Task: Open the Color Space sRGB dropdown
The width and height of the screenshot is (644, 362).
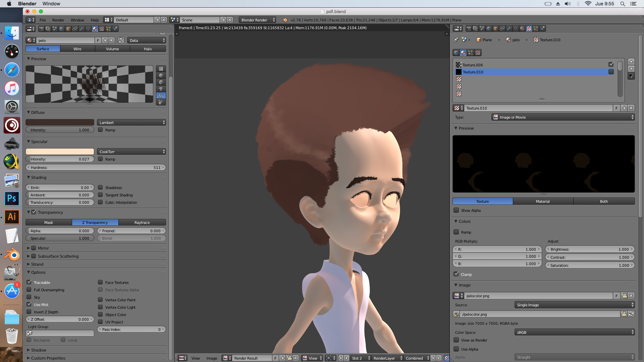Action: (574, 332)
